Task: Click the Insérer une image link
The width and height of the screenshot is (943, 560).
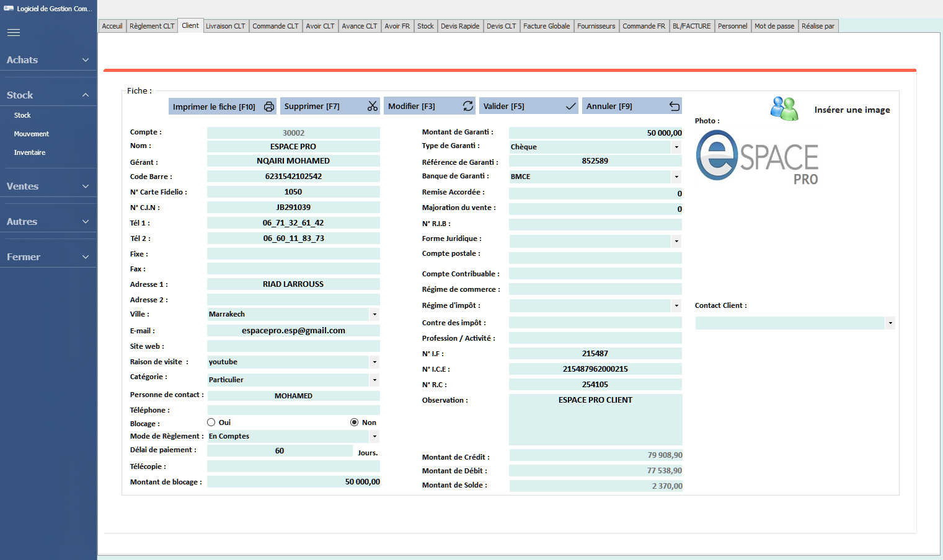Action: (852, 110)
